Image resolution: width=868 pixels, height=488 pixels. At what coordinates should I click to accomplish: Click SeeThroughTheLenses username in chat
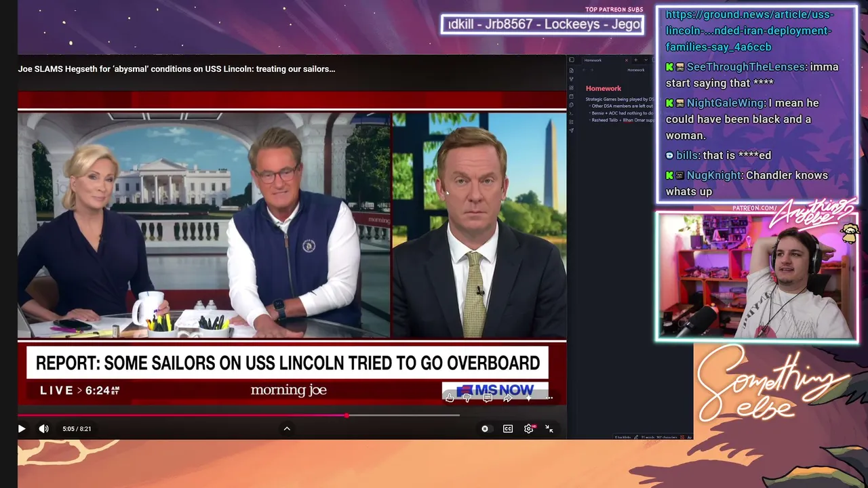[746, 66]
